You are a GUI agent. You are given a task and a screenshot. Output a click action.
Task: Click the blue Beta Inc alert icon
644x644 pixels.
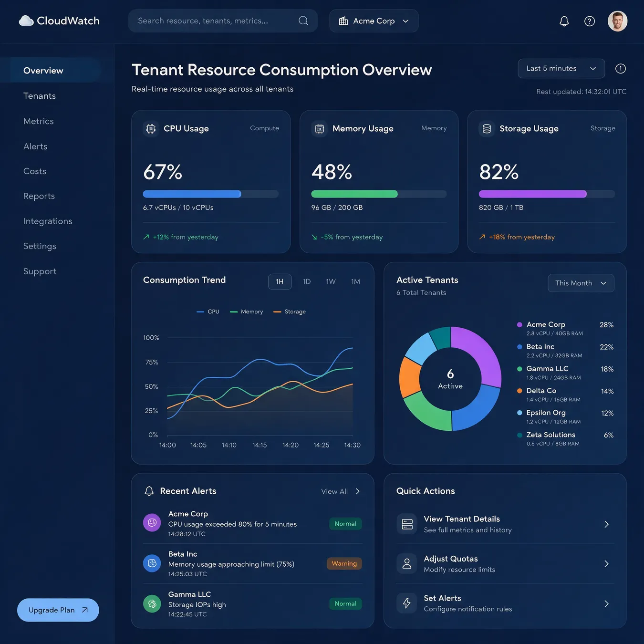click(152, 563)
